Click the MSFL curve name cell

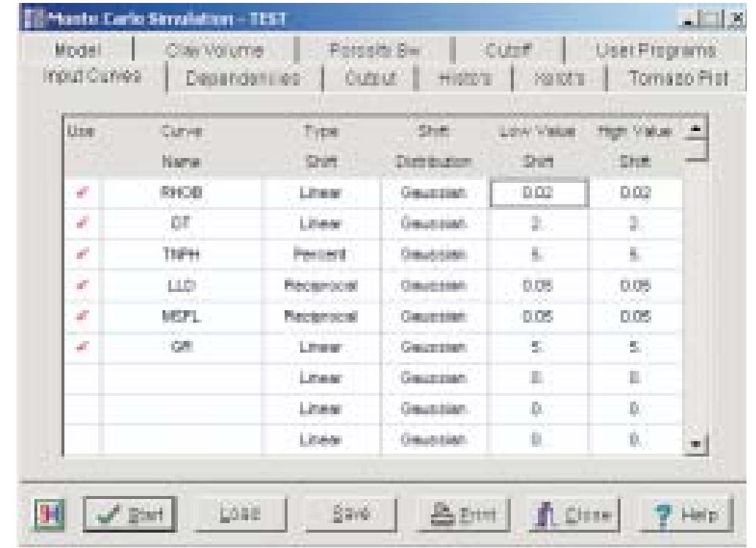pyautogui.click(x=181, y=316)
